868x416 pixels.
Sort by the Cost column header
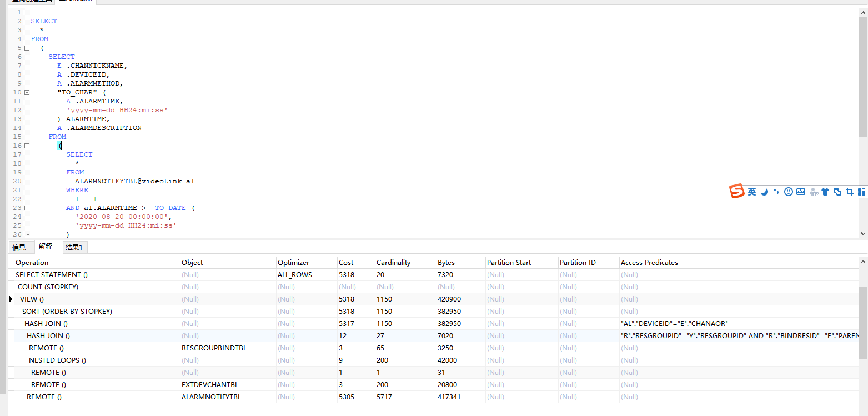pyautogui.click(x=346, y=263)
